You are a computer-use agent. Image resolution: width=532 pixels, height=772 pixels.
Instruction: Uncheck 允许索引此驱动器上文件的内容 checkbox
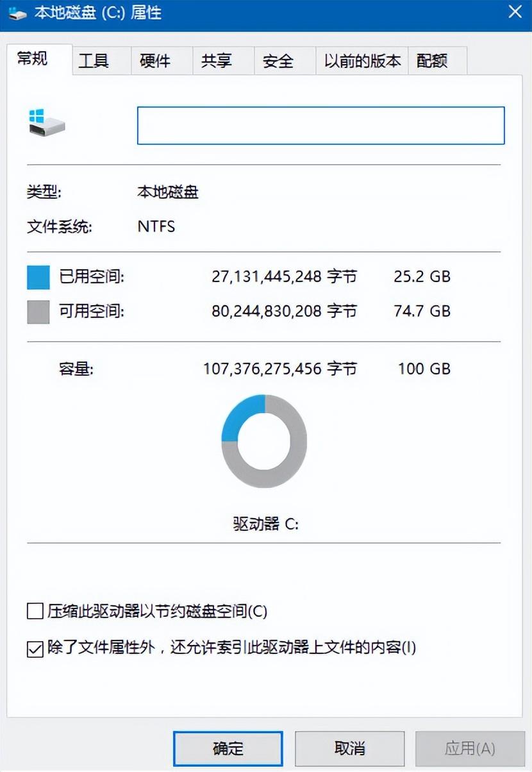point(35,648)
